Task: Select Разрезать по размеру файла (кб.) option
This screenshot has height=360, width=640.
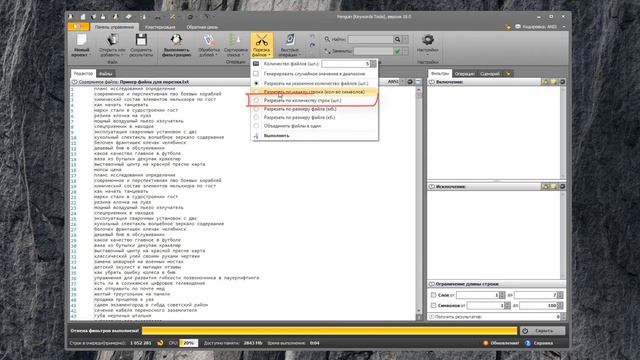Action: pyautogui.click(x=256, y=118)
